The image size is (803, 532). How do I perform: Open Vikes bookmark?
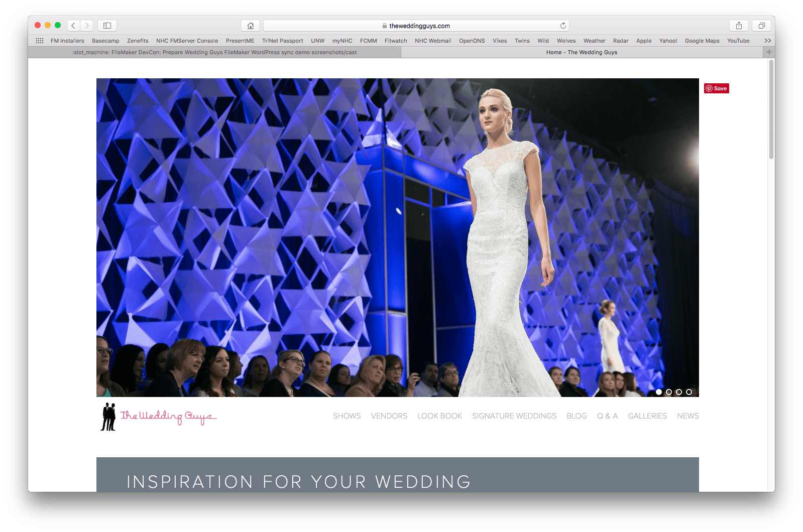[500, 41]
